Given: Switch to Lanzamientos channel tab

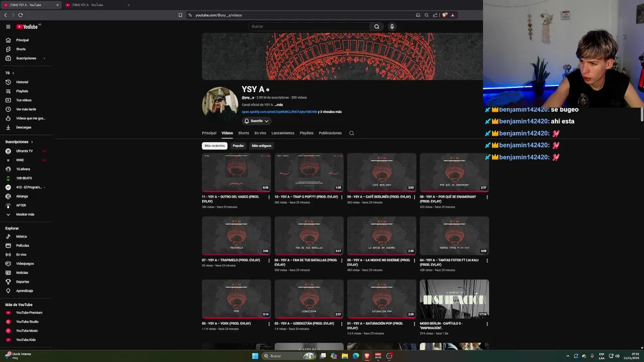Looking at the screenshot, I should [x=283, y=133].
